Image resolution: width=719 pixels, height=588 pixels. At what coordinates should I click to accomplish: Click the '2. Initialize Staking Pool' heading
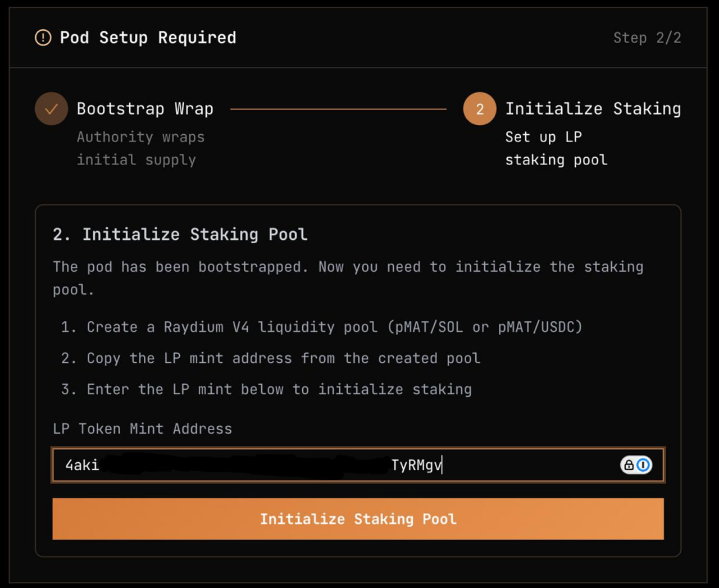point(180,234)
